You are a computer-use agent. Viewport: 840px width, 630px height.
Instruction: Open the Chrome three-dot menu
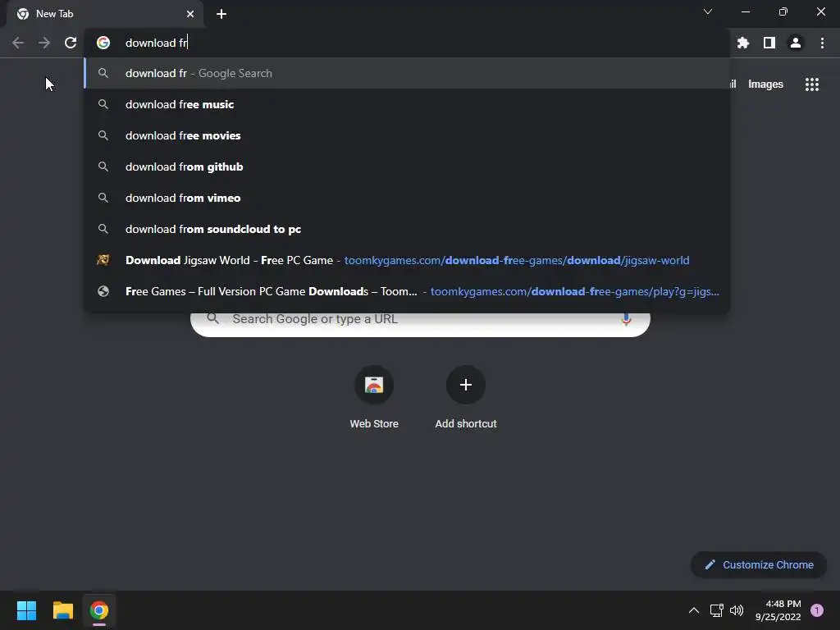pos(822,43)
